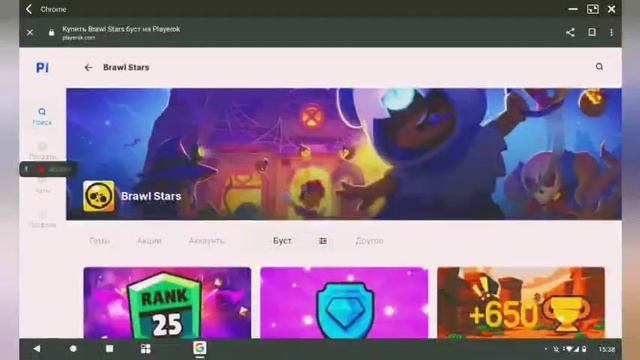The height and width of the screenshot is (360, 640).
Task: Tap the Android home circle button
Action: click(x=73, y=349)
